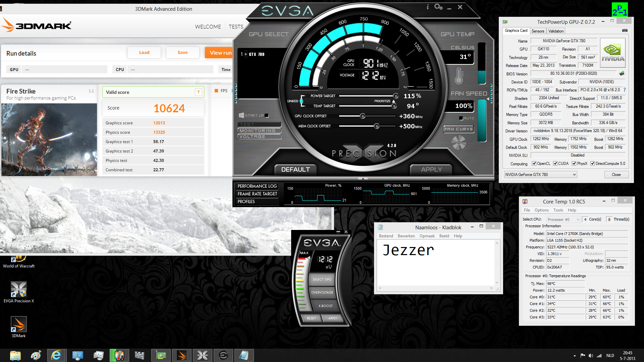Click the 3DMark Save button

click(x=182, y=53)
